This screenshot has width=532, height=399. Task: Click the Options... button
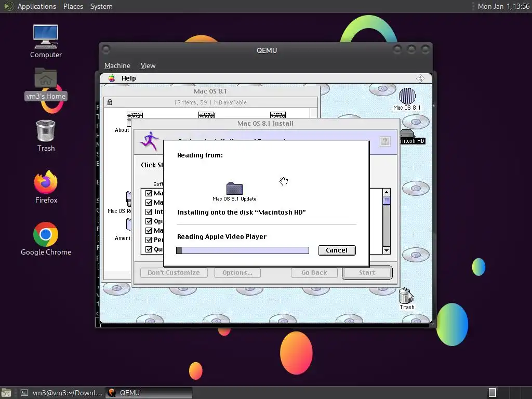pos(237,272)
